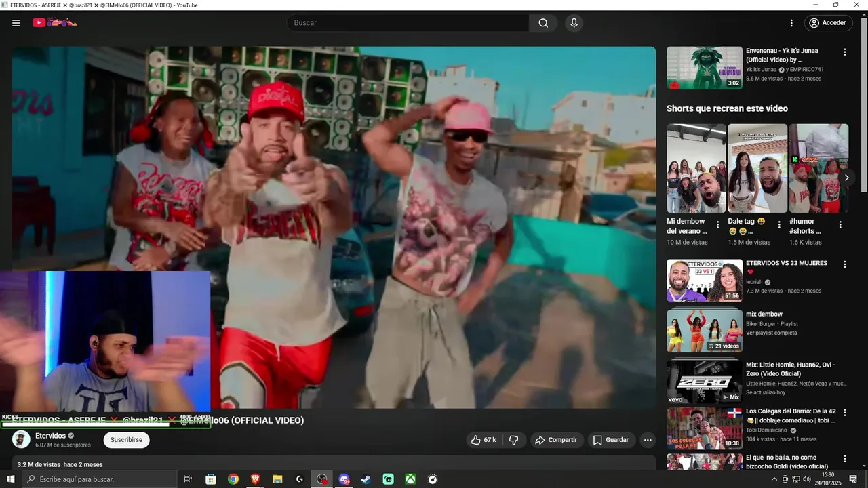The width and height of the screenshot is (868, 488).
Task: Open options for ETERVIDOS VS 33 MUJERES
Action: [845, 264]
